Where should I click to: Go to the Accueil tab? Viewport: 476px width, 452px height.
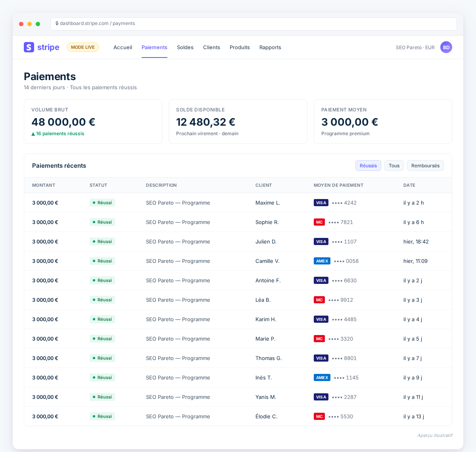pyautogui.click(x=123, y=47)
